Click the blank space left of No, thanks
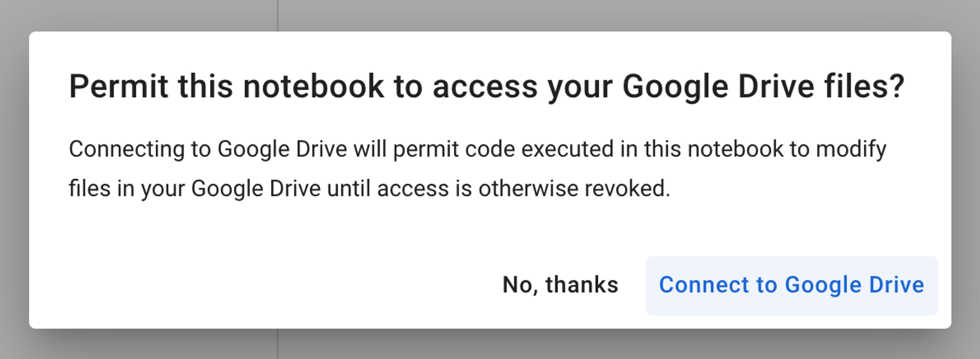Image resolution: width=980 pixels, height=359 pixels. click(x=294, y=285)
